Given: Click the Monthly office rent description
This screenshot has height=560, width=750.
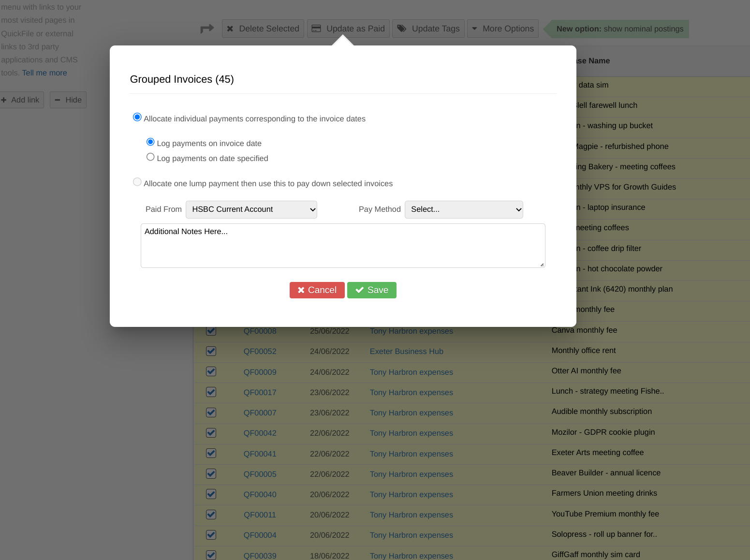Looking at the screenshot, I should point(584,351).
